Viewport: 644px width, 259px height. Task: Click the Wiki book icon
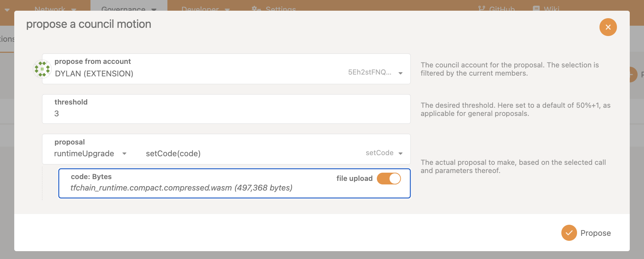pos(536,8)
